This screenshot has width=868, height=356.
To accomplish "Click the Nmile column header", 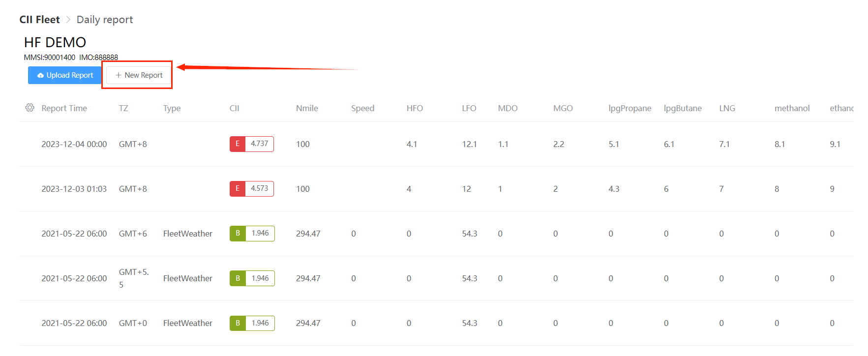I will coord(307,108).
